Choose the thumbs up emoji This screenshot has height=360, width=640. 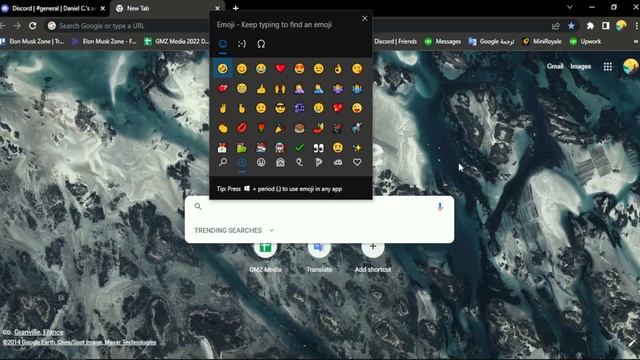click(261, 89)
